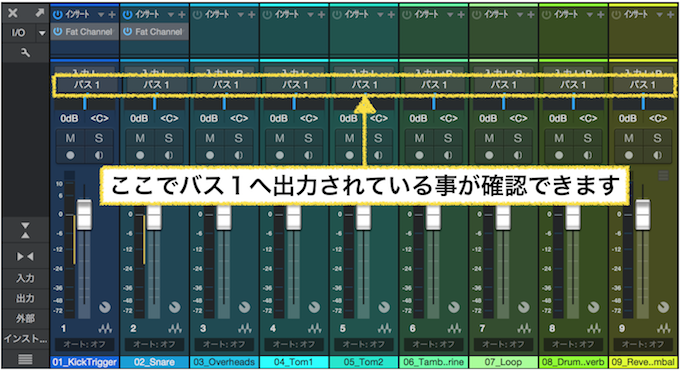Show 入力 channels in mixer sidebar
This screenshot has height=370, width=680.
(25, 278)
